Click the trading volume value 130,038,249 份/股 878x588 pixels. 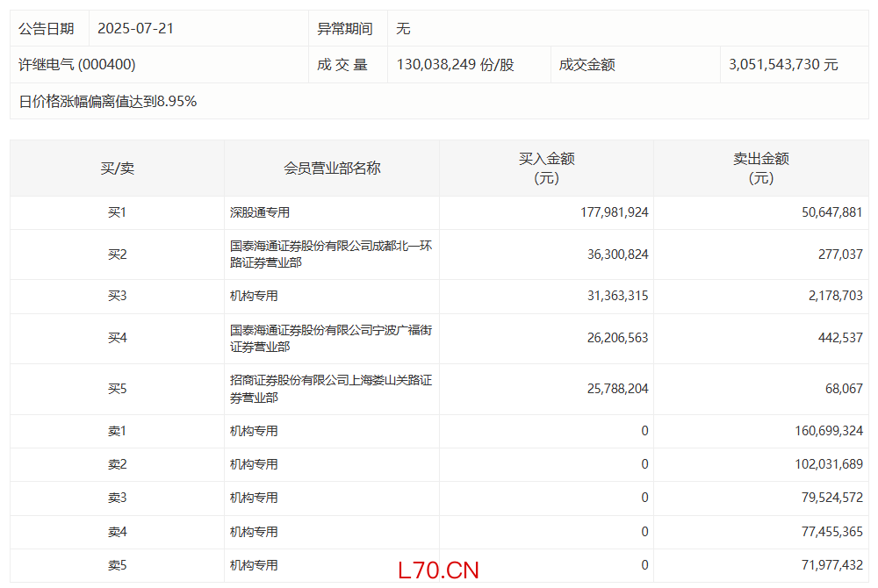455,65
